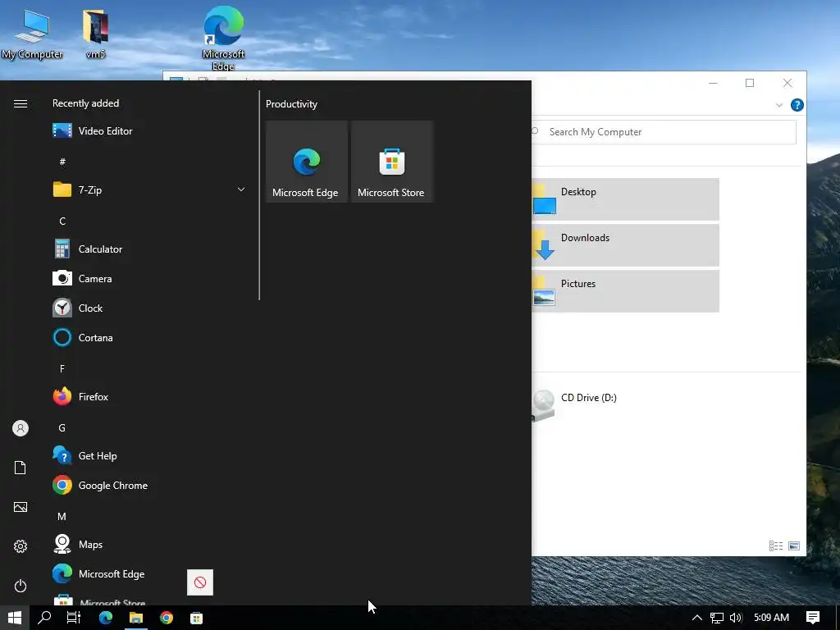Launch Edge from the taskbar
This screenshot has height=630, width=840.
point(106,618)
